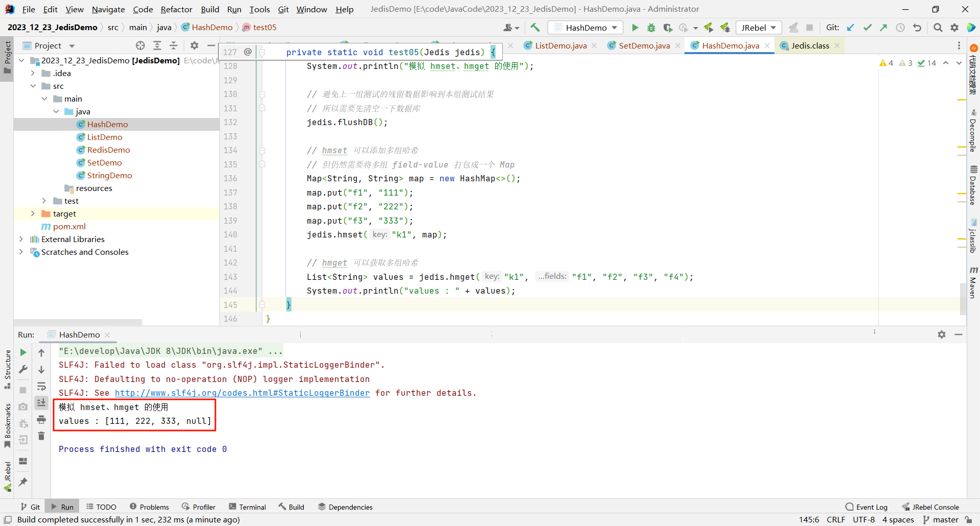Pin the Run tab
Viewport: 980px width, 526px height.
(23, 482)
